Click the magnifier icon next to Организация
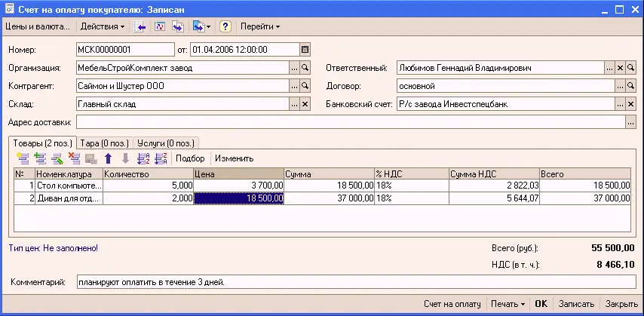The image size is (644, 316). click(305, 68)
